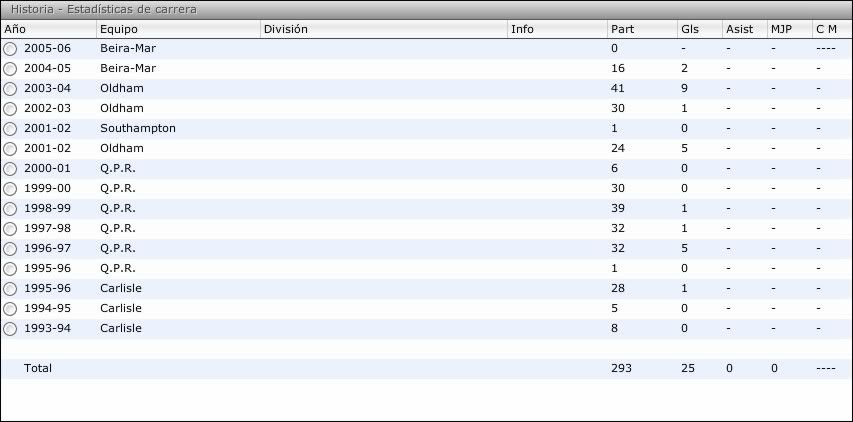This screenshot has height=422, width=853.
Task: Sort by the Info column header
Action: [558, 29]
